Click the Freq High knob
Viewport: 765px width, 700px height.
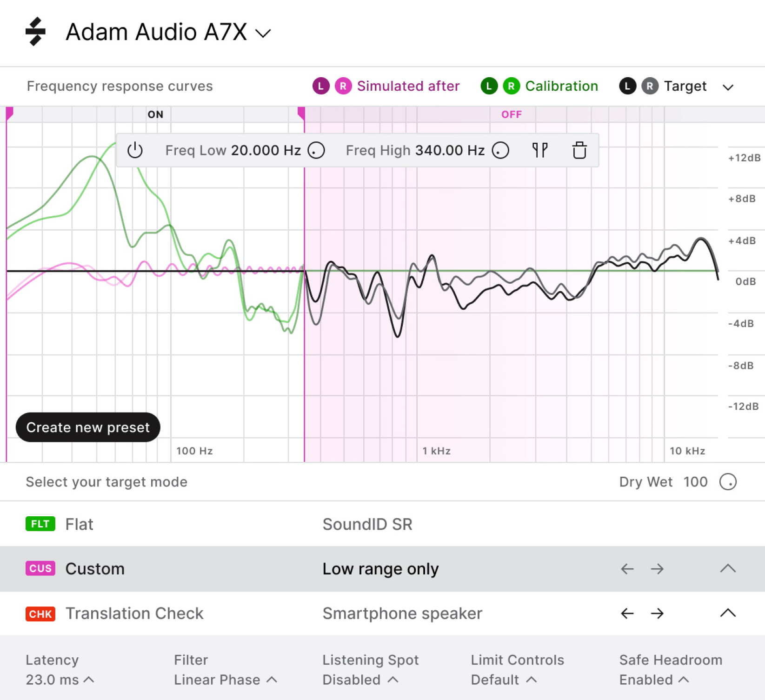click(500, 150)
